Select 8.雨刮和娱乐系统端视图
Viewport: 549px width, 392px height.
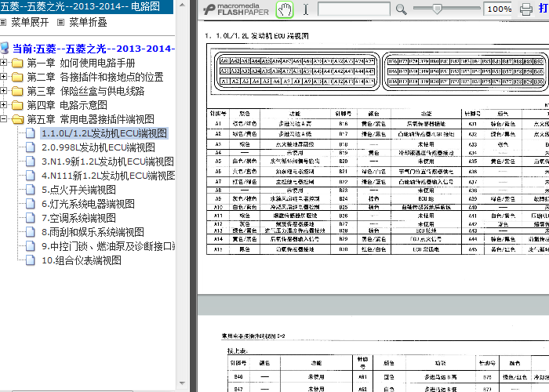93,232
